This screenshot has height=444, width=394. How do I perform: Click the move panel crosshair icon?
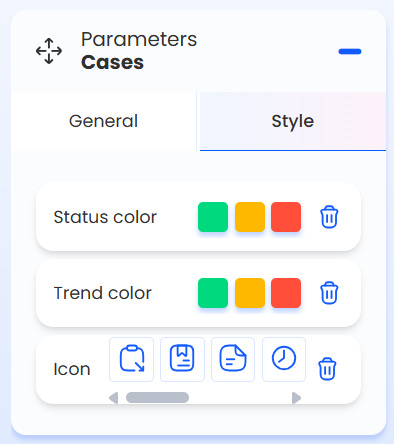coord(49,51)
